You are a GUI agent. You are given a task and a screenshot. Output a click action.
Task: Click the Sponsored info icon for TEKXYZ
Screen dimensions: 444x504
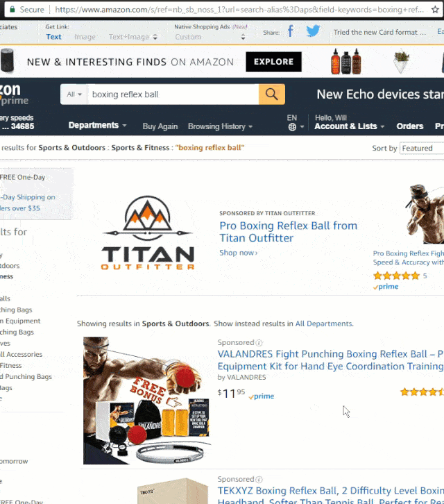click(x=259, y=480)
